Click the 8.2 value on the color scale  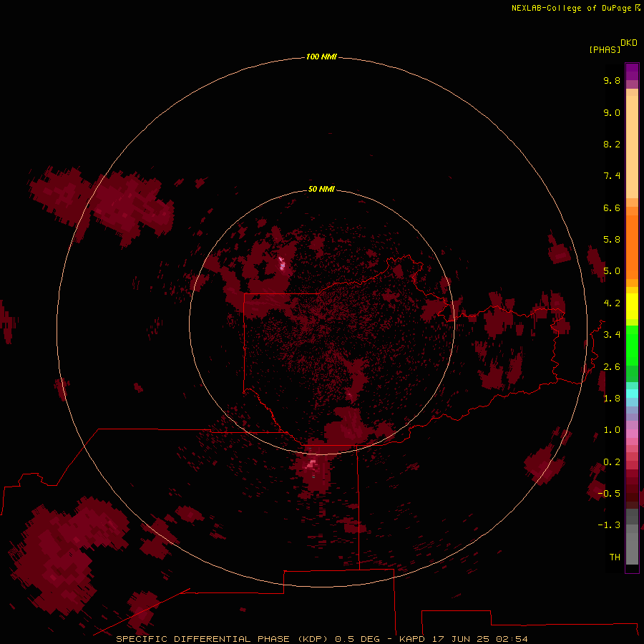(x=612, y=144)
